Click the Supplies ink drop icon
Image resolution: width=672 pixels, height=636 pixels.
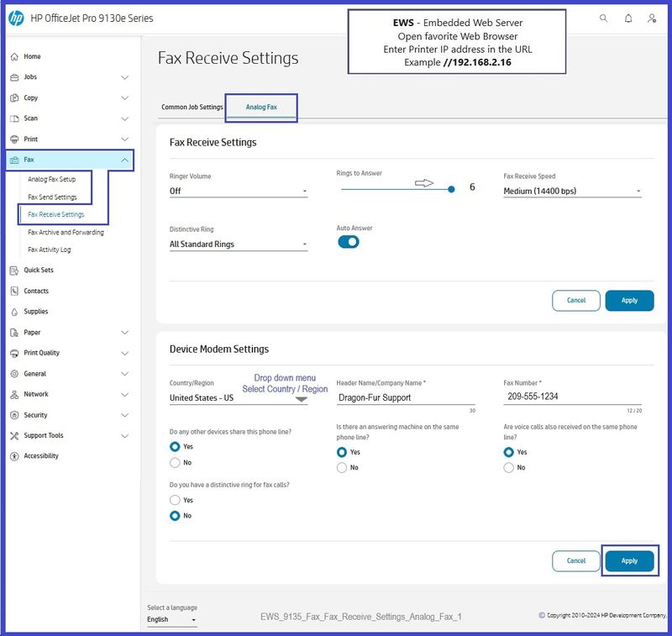(14, 312)
